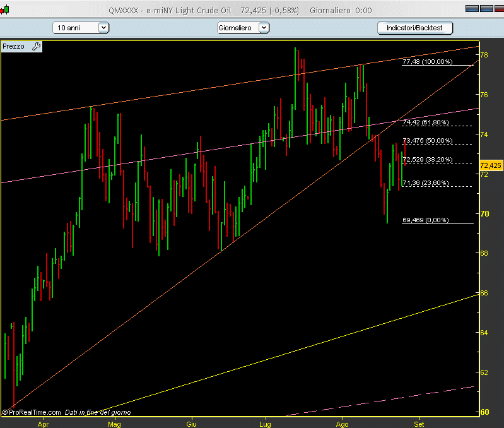Click the Giu label on time axis
This screenshot has height=428, width=504.
[191, 424]
